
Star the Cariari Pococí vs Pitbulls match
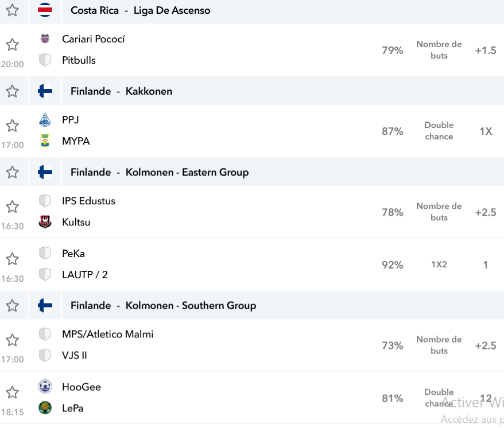[12, 45]
